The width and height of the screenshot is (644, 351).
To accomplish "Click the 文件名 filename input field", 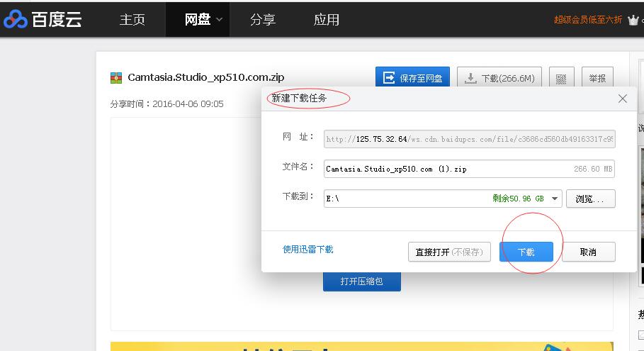I will pyautogui.click(x=469, y=169).
